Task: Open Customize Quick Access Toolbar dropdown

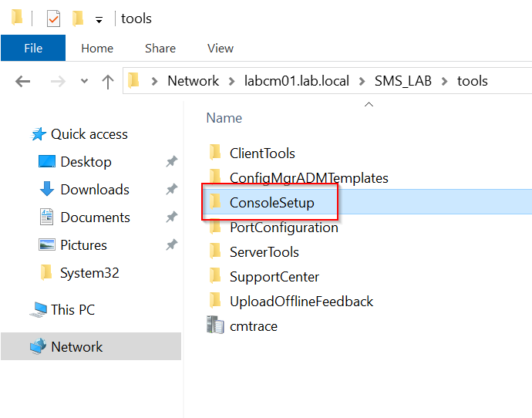Action: click(99, 20)
